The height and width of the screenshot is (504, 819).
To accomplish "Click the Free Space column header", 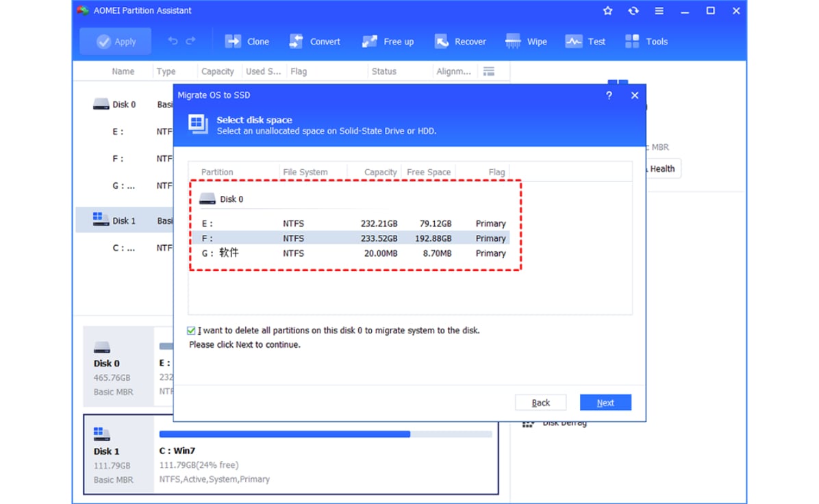I will pos(428,172).
